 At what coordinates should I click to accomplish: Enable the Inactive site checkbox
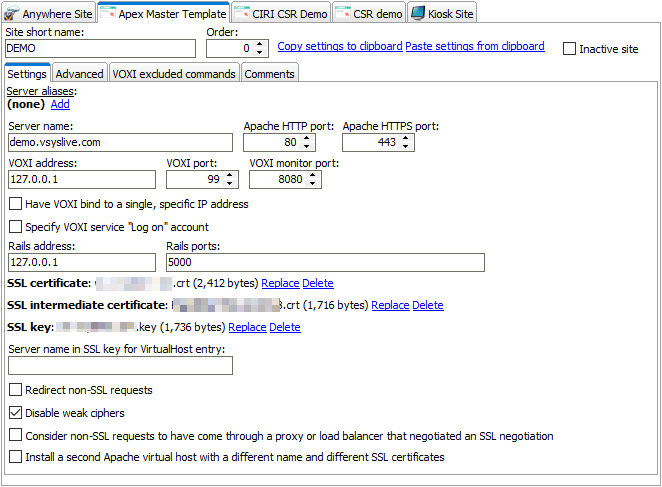pos(570,49)
